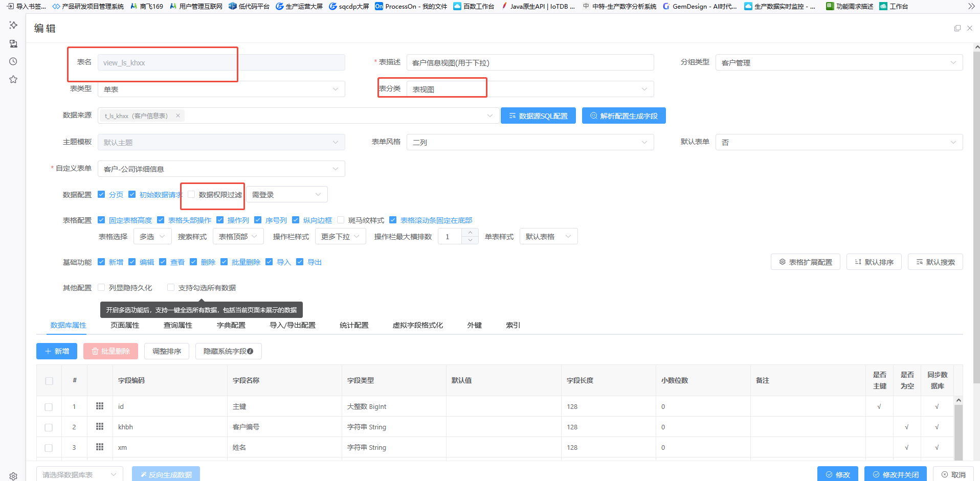Click the star favorites icon in left sidebar
Viewport: 980px width, 481px height.
tap(13, 79)
